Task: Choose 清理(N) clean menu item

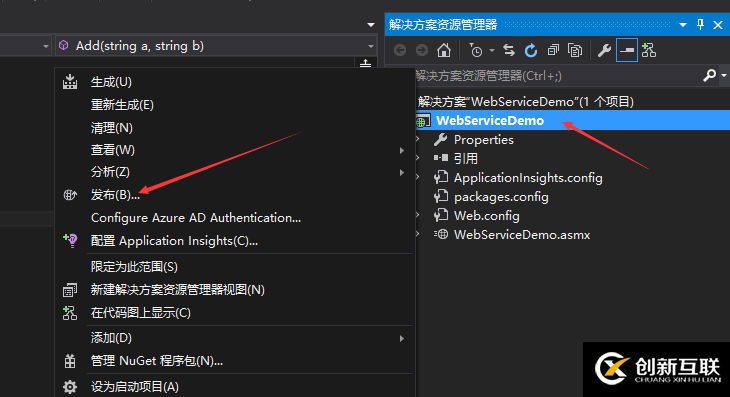Action: (x=112, y=128)
